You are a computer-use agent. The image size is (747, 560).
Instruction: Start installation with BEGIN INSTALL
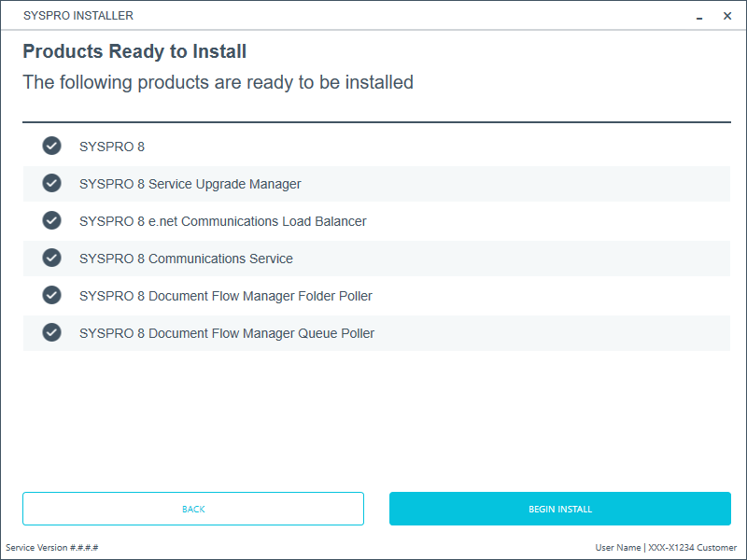pos(559,509)
